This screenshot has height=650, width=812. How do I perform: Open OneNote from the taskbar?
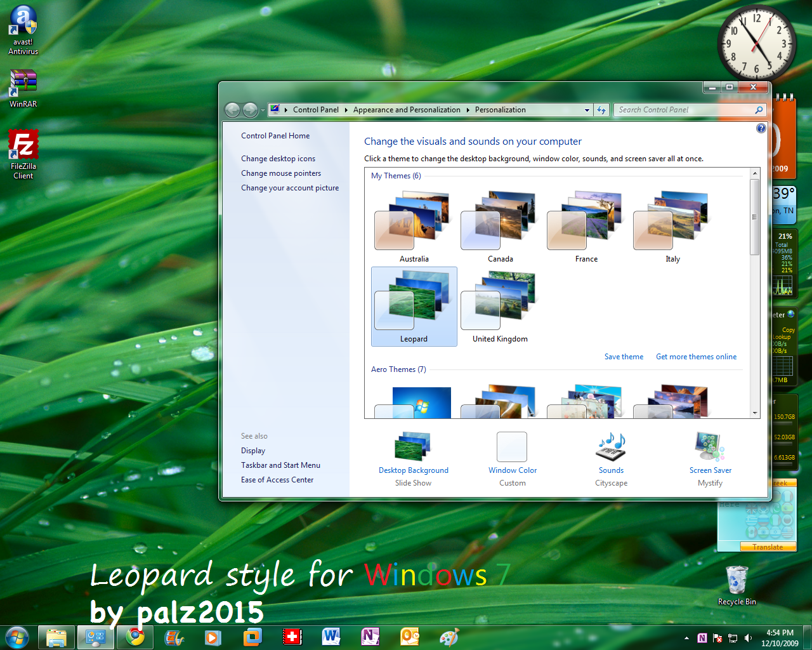click(x=370, y=637)
